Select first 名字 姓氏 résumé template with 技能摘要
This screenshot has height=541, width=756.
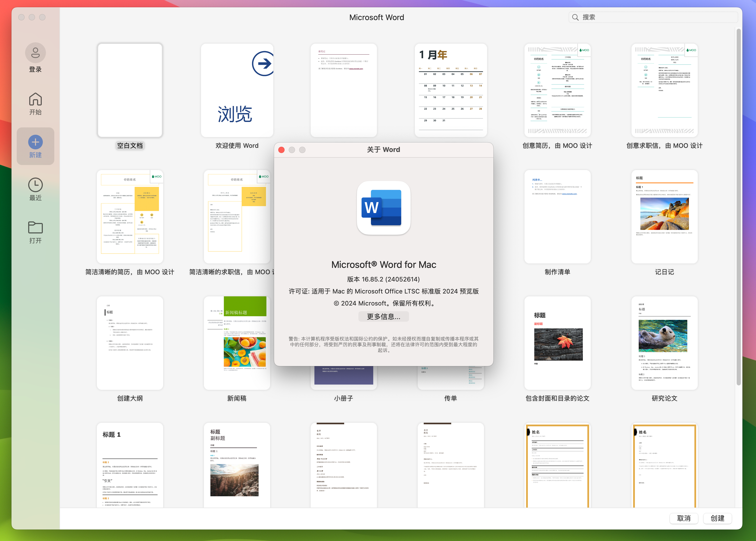tap(344, 465)
